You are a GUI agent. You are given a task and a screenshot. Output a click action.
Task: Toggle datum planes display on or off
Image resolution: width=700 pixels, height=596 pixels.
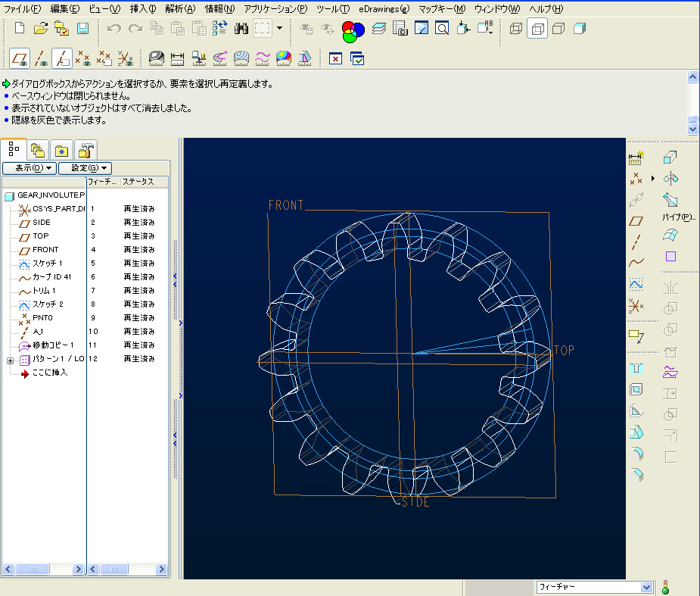20,58
